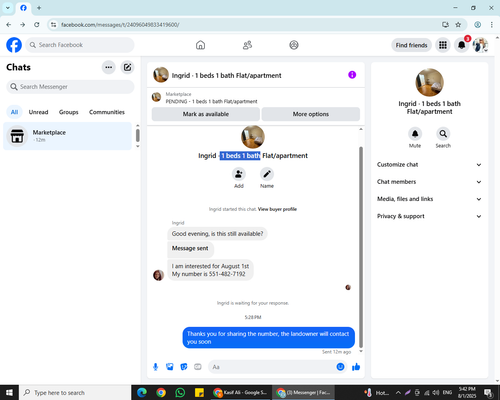Click the message containing the phone number
The image size is (500, 400).
(x=210, y=270)
